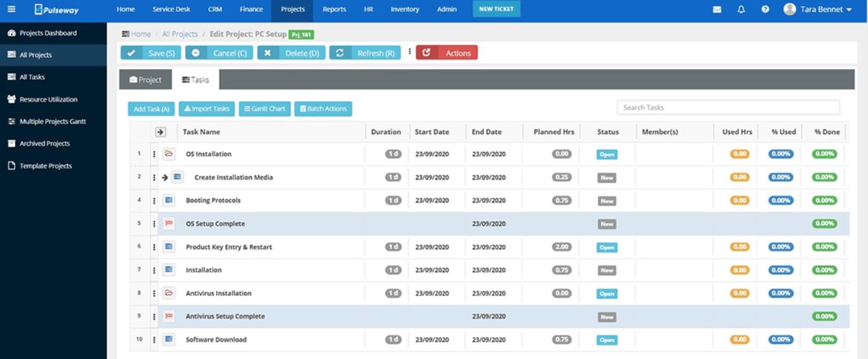
Task: Open row menu dots for Create Installation Media
Action: coord(155,177)
